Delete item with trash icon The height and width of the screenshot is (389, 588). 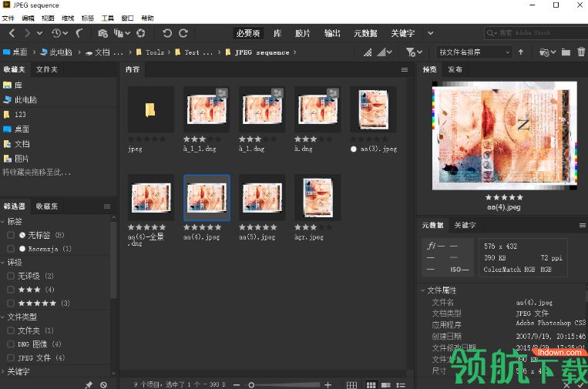pyautogui.click(x=581, y=52)
